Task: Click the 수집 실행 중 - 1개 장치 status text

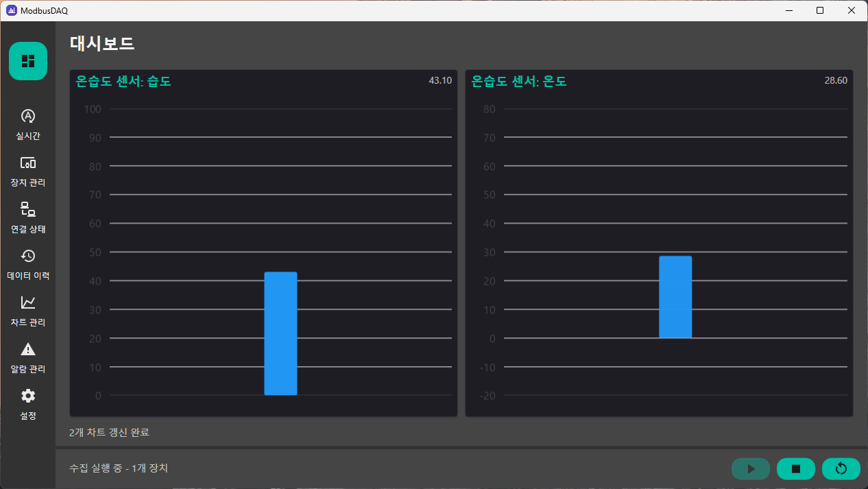Action: [119, 468]
